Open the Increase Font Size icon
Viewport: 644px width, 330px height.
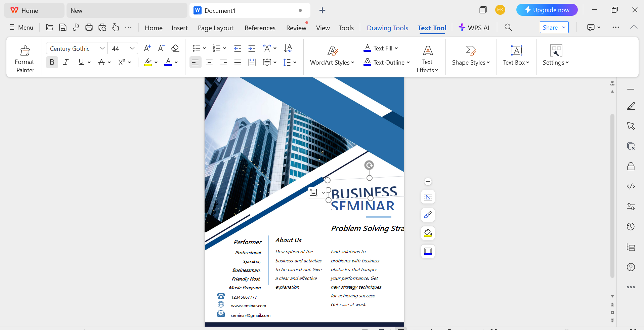tap(147, 48)
